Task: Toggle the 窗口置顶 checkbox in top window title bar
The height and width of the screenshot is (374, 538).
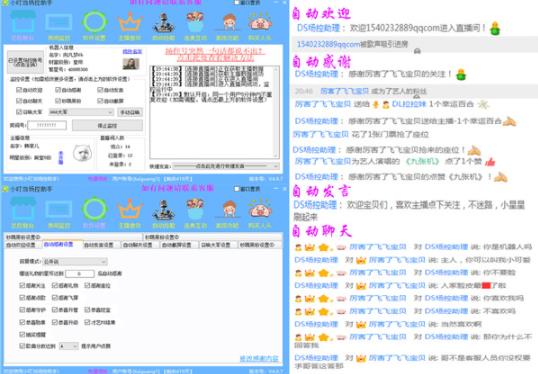Action: [237, 2]
